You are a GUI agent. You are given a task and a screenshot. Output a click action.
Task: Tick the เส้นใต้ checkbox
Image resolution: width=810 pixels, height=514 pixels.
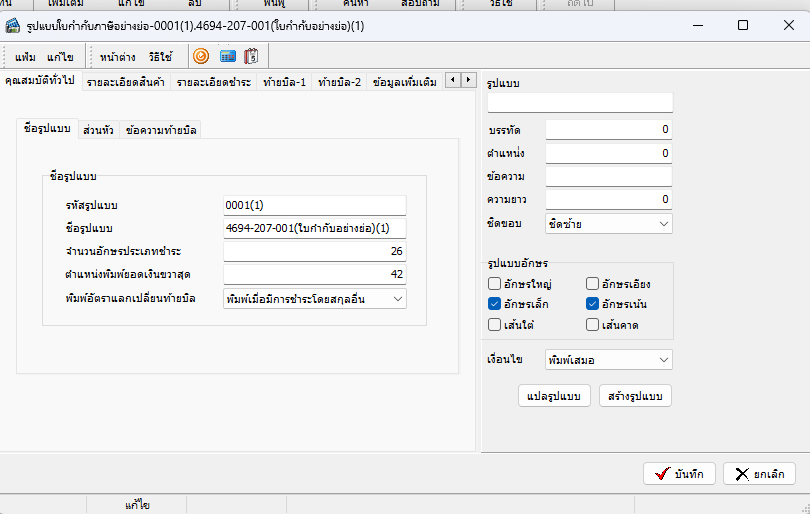click(x=495, y=324)
